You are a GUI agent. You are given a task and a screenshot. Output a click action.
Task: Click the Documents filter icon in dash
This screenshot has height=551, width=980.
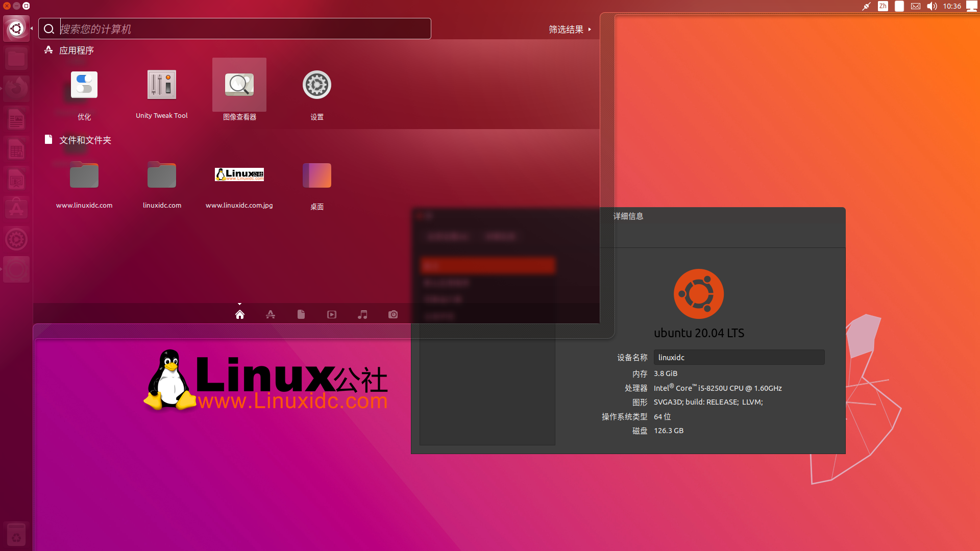point(301,314)
